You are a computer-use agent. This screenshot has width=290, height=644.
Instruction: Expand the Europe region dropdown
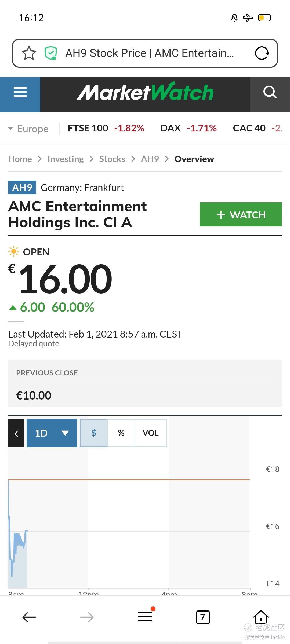(x=28, y=129)
